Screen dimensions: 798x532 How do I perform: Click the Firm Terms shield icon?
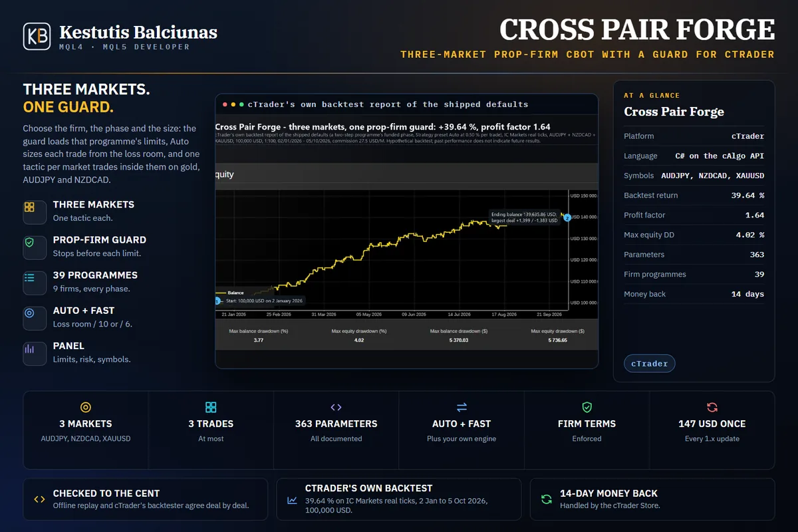coord(587,407)
